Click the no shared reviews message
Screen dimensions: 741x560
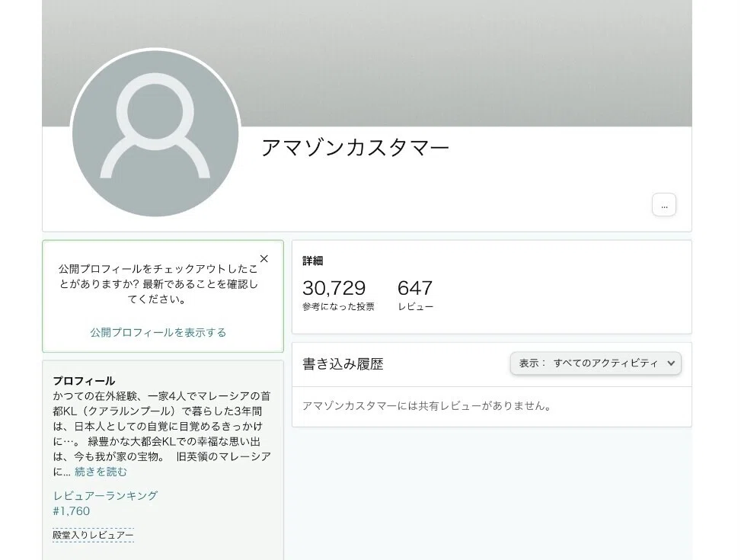click(x=426, y=406)
